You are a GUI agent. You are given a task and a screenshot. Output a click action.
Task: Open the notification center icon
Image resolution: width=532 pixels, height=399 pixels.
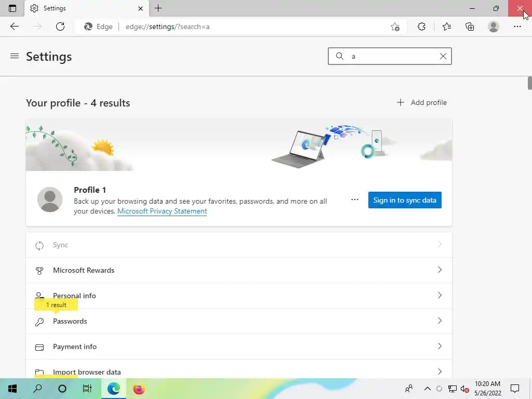pyautogui.click(x=515, y=389)
